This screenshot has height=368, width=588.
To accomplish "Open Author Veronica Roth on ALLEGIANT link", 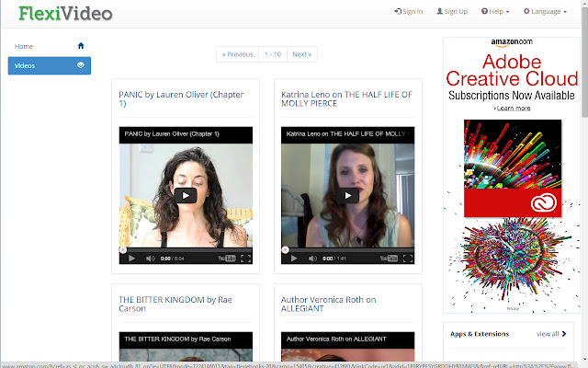I will click(x=329, y=305).
